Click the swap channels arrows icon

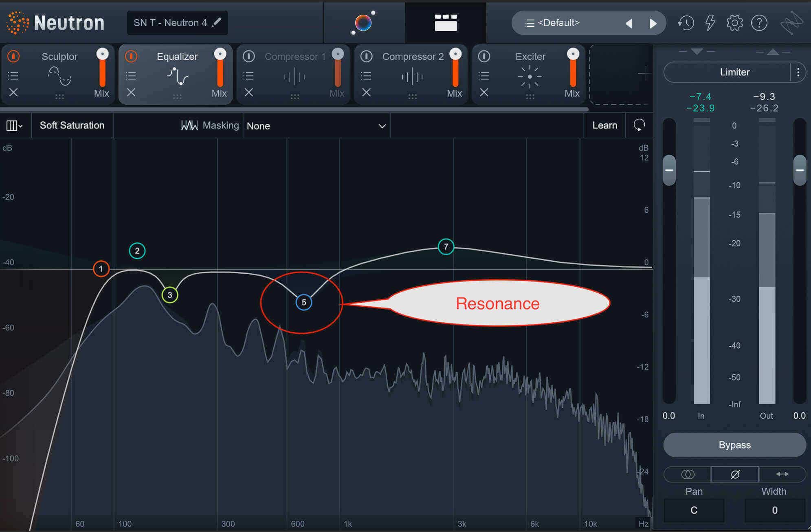click(x=782, y=474)
